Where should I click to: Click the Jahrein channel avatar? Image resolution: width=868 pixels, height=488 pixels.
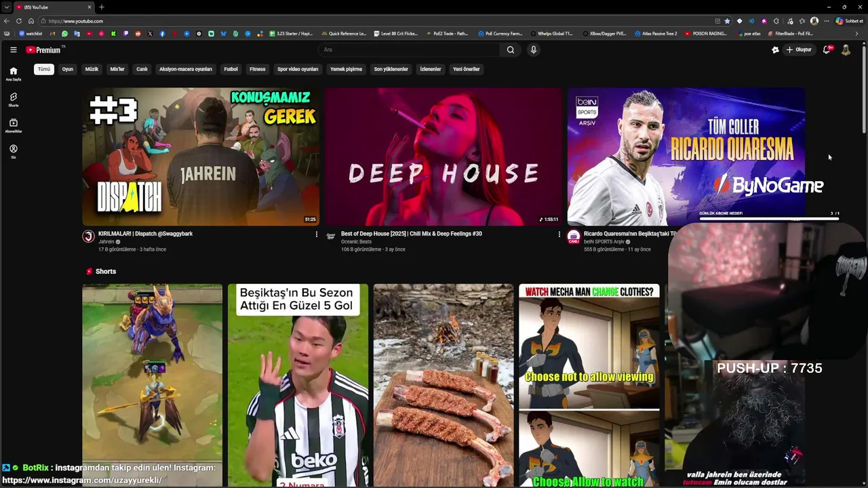88,236
